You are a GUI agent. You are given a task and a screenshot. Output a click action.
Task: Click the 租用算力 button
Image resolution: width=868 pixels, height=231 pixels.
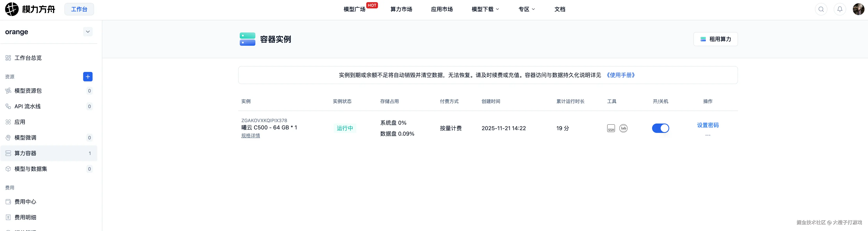coord(715,39)
